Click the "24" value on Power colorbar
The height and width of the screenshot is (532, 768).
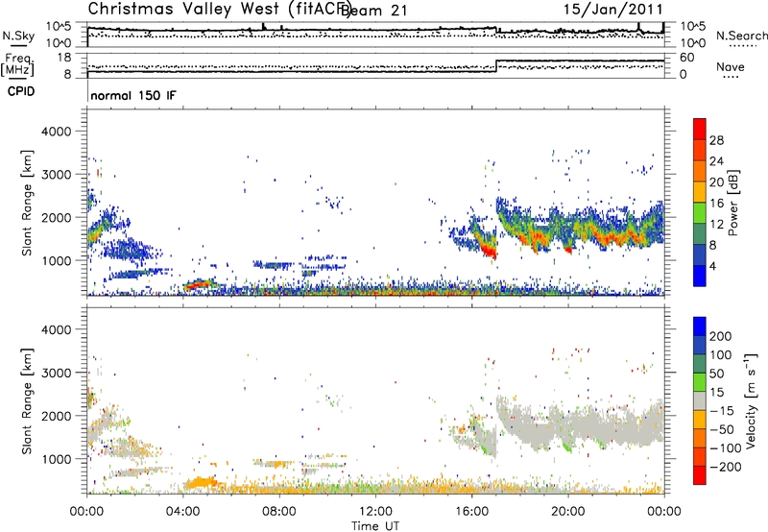coord(716,161)
